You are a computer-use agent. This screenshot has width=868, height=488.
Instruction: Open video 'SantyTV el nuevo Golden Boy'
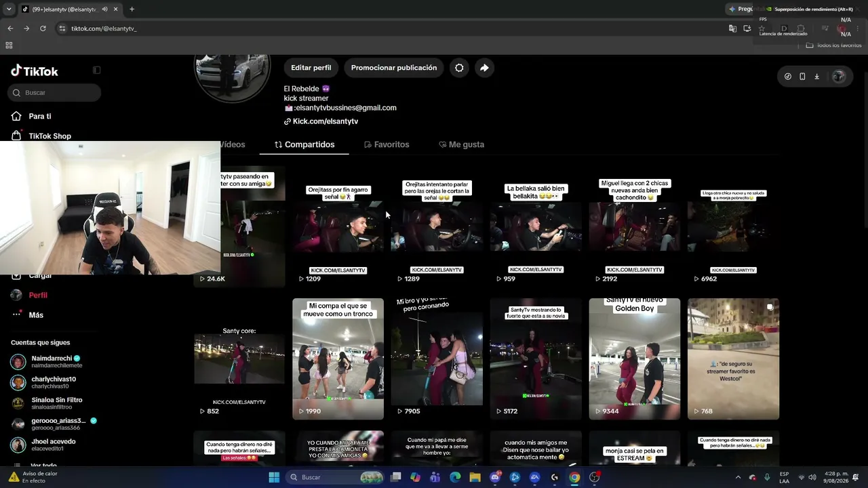[x=635, y=359]
